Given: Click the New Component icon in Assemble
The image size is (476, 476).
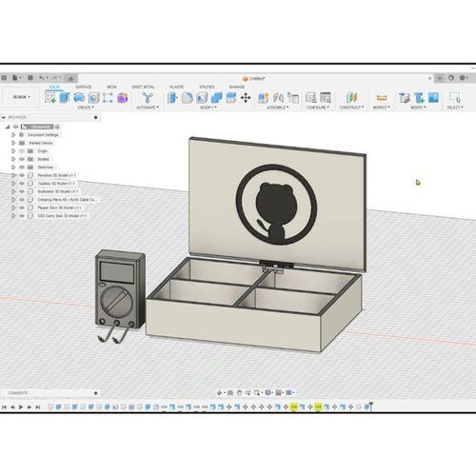Looking at the screenshot, I should click(264, 98).
